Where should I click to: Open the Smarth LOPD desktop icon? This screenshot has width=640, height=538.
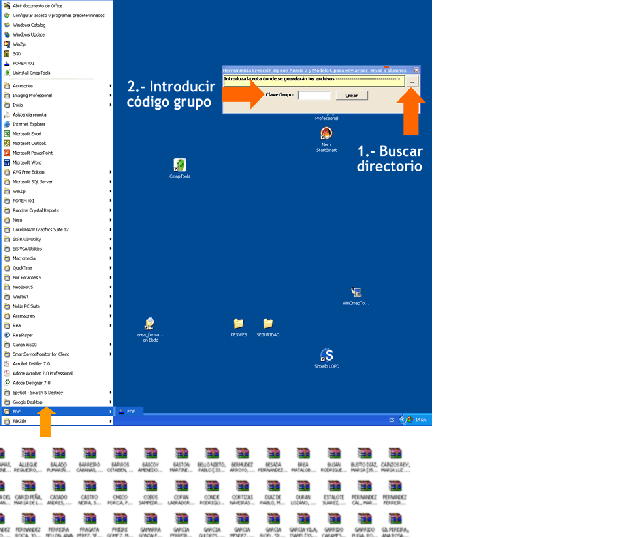point(326,358)
